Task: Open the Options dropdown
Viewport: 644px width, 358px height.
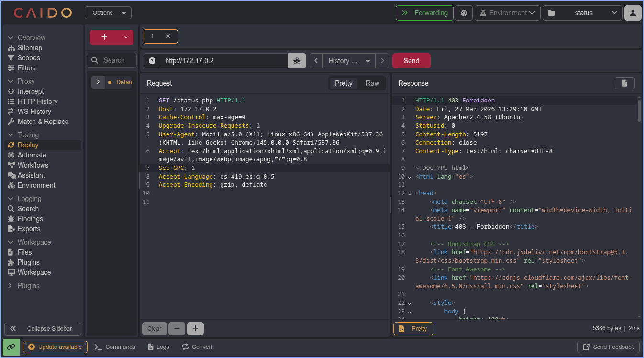Action: coord(108,13)
